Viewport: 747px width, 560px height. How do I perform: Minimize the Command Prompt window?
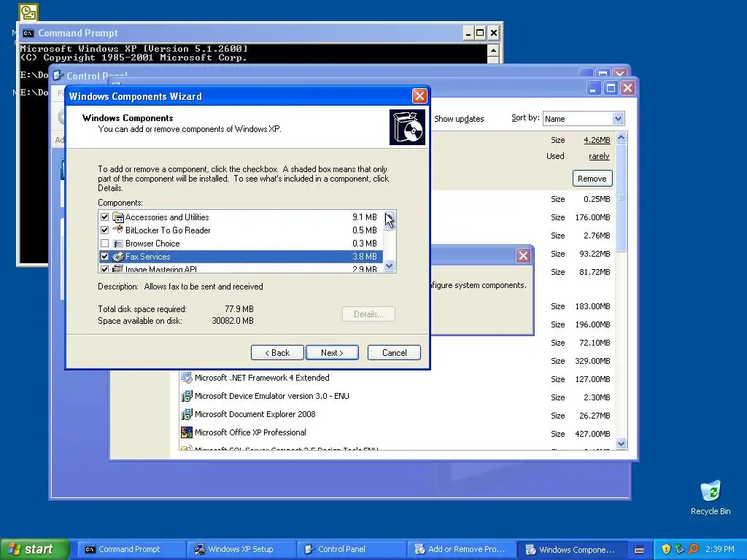pos(468,33)
